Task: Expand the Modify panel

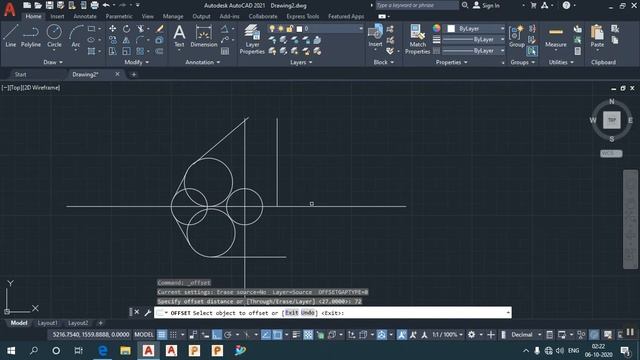Action: 137,62
